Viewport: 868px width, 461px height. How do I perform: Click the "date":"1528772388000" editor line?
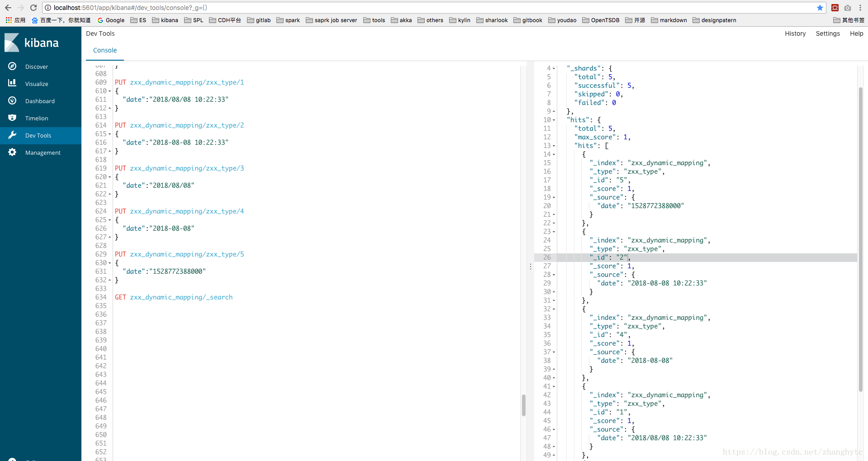164,271
